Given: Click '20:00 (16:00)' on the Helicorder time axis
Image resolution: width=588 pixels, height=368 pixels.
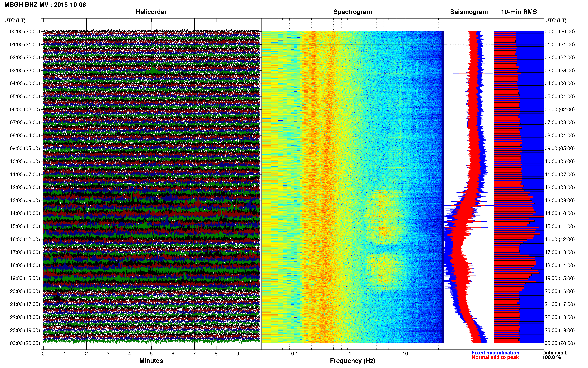Looking at the screenshot, I should (25, 291).
